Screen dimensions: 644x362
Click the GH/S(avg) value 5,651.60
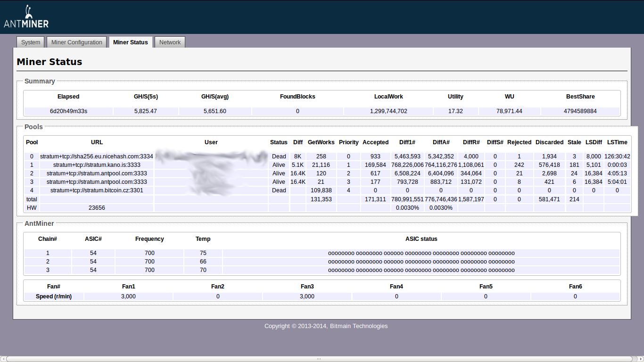pos(215,111)
